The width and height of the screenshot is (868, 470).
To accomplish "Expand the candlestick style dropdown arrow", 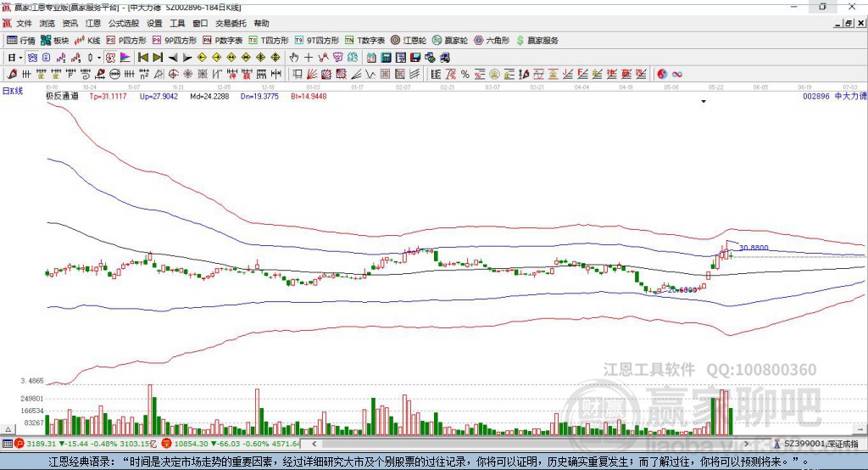I will tap(99, 58).
